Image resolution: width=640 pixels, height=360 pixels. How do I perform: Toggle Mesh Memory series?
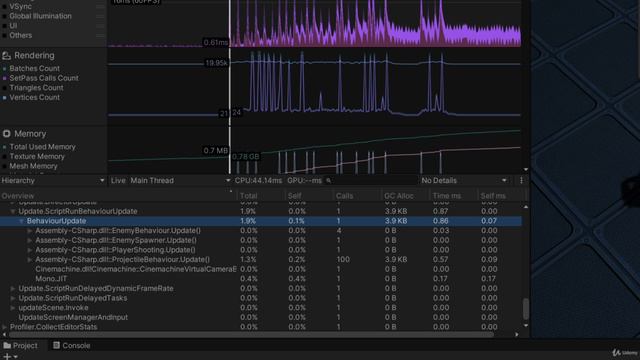pyautogui.click(x=4, y=166)
